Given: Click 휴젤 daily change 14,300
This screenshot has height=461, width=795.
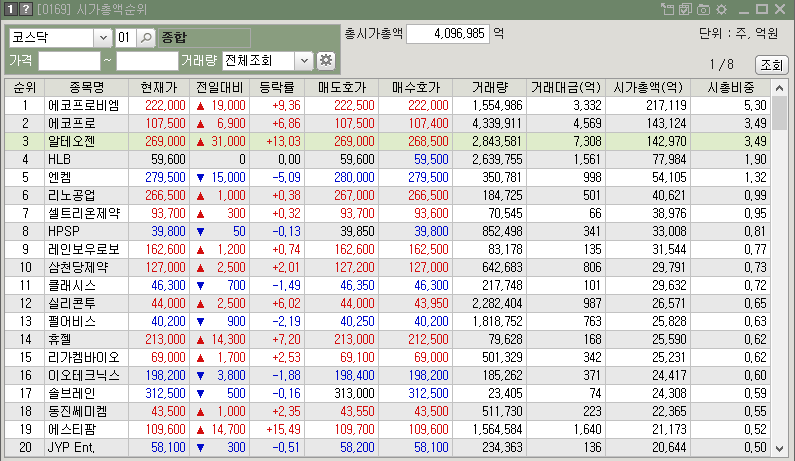Looking at the screenshot, I should [229, 340].
